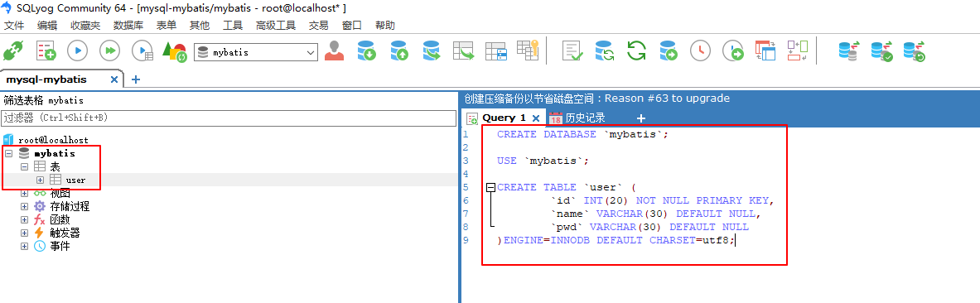Close the Query 1 tab
The image size is (980, 303).
click(x=536, y=118)
